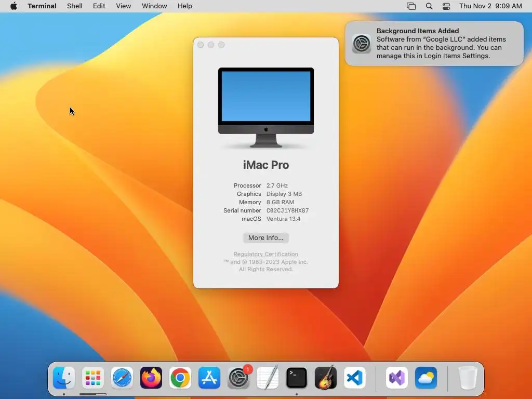Click the date and time in menu bar
532x399 pixels.
(490, 6)
